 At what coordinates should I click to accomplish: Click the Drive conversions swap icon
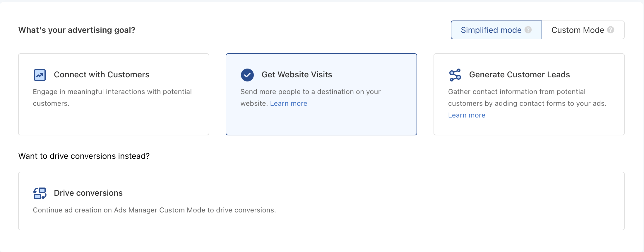point(40,193)
